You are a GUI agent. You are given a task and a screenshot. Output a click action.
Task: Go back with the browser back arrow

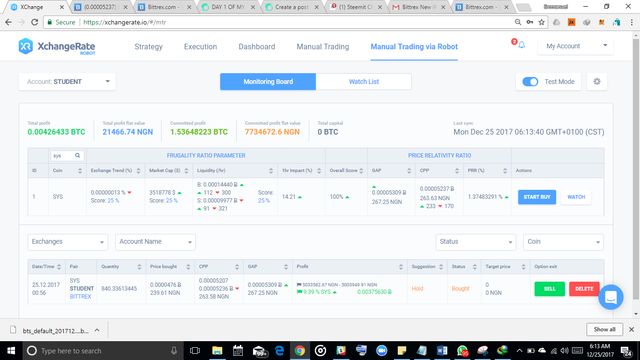(x=9, y=22)
